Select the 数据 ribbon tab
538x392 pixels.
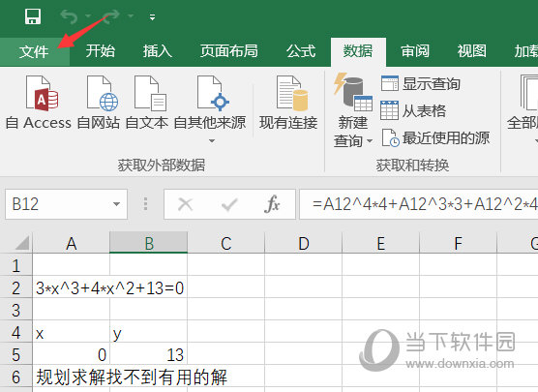358,51
